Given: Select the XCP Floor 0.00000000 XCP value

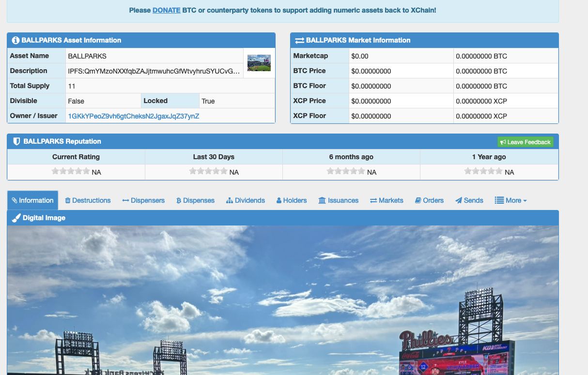Looking at the screenshot, I should (481, 116).
